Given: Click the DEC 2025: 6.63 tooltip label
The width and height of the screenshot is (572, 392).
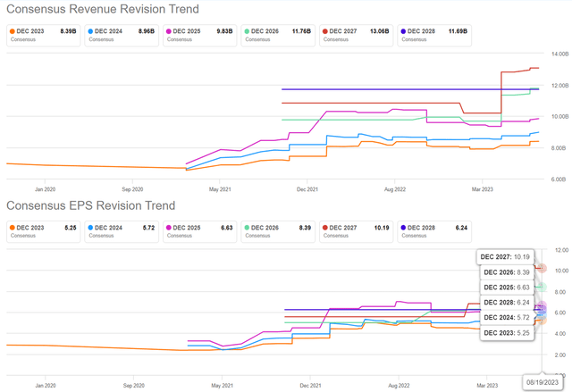Looking at the screenshot, I should point(507,288).
